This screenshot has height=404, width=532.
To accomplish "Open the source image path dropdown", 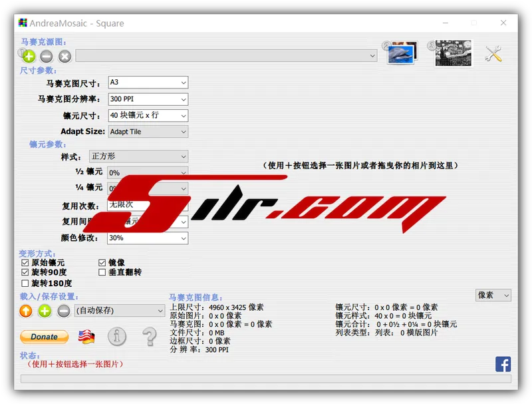I will tap(226, 56).
